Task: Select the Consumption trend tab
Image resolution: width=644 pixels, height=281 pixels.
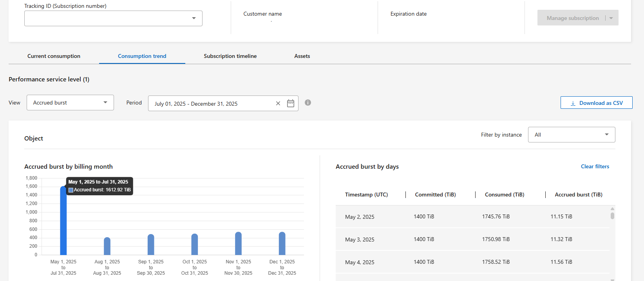Action: (x=142, y=56)
